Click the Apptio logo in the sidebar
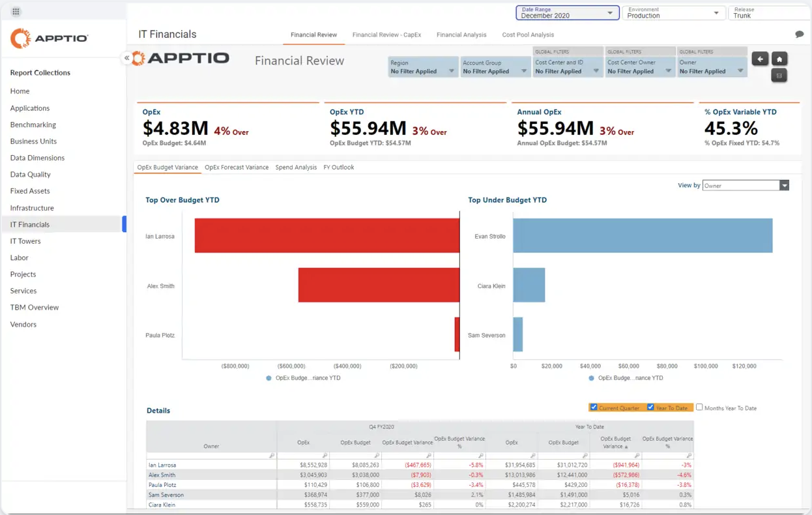The height and width of the screenshot is (515, 812). point(50,38)
